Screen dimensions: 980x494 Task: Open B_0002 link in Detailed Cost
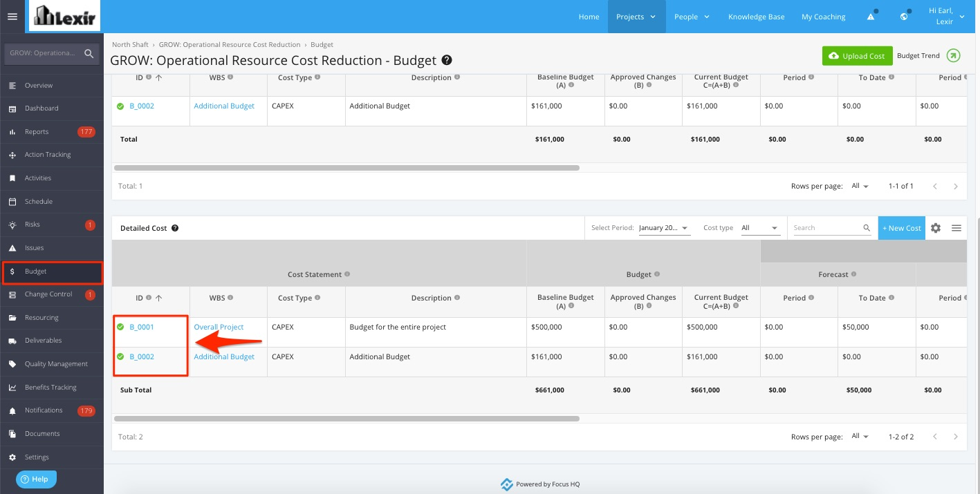142,357
